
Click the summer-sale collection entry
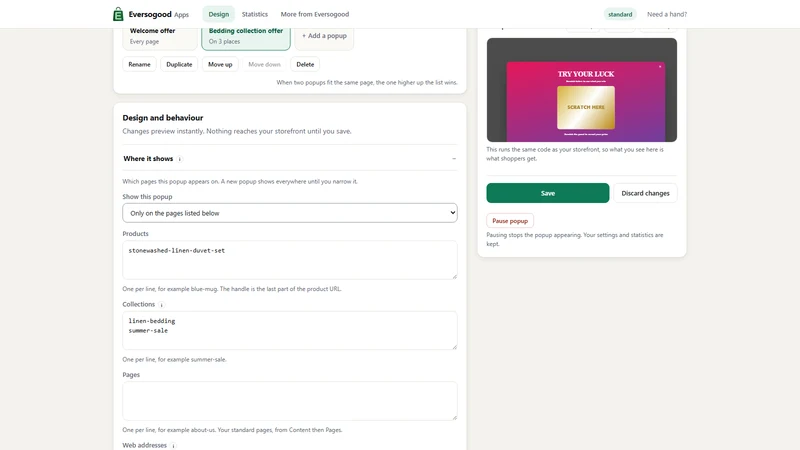point(148,331)
